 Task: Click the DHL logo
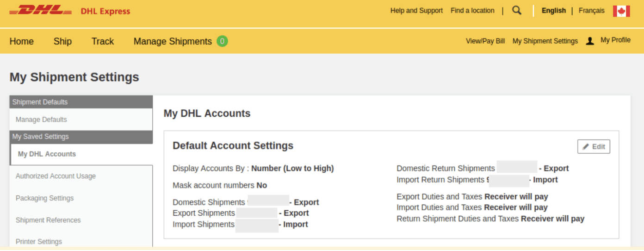click(41, 11)
